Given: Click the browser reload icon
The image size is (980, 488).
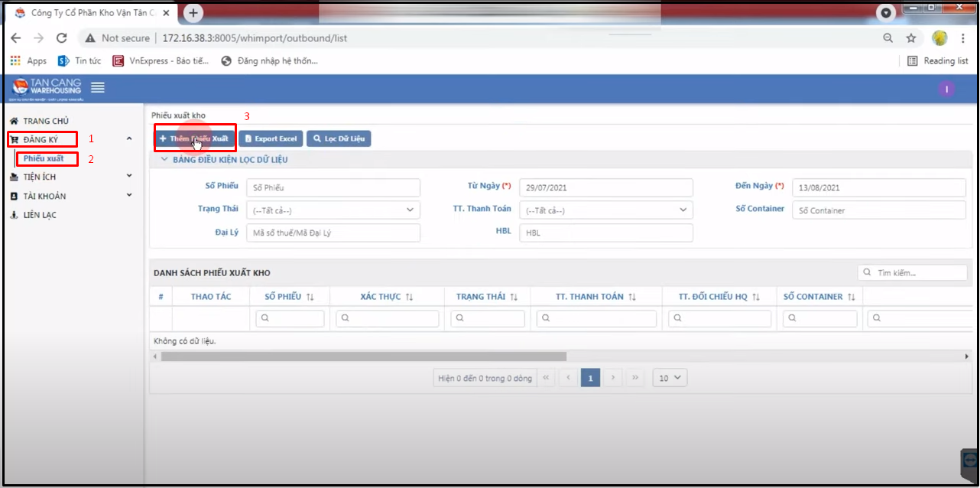Looking at the screenshot, I should click(62, 38).
